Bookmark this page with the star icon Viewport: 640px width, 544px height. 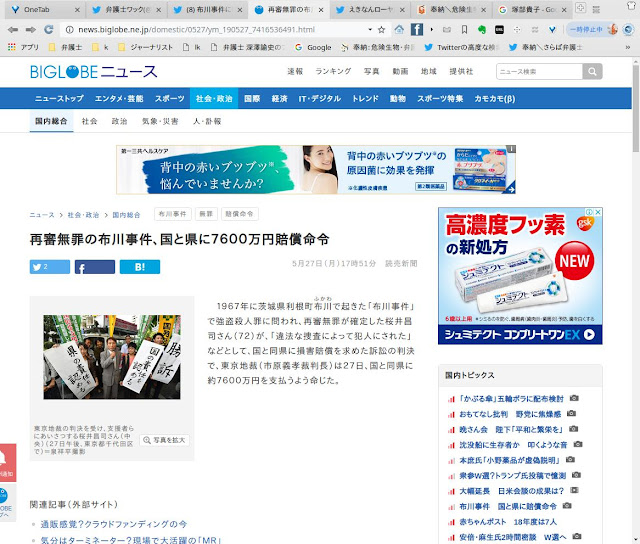(x=381, y=29)
